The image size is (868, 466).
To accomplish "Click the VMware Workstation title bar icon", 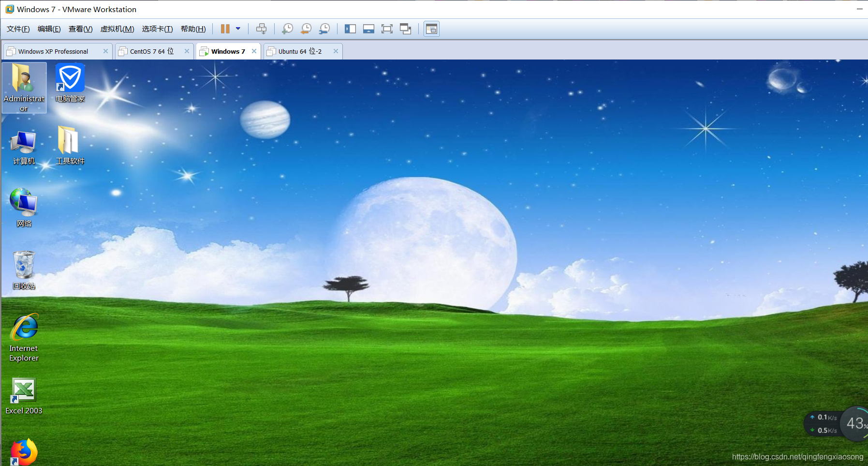I will tap(10, 9).
